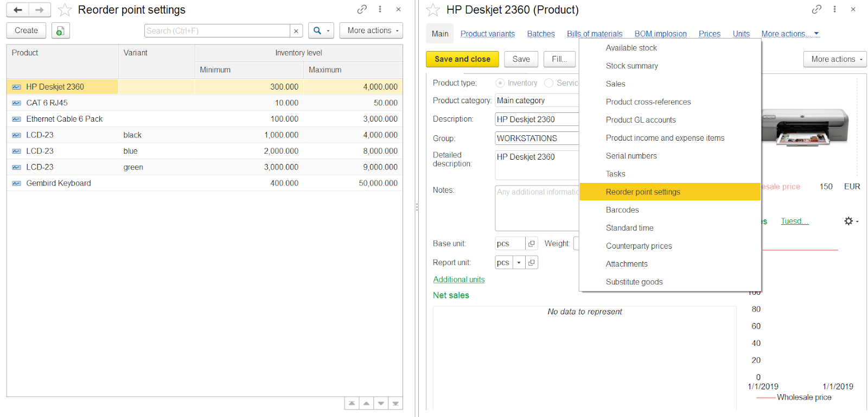Clear the search field with the X icon
Screen dimensions: 868x417
tap(296, 31)
